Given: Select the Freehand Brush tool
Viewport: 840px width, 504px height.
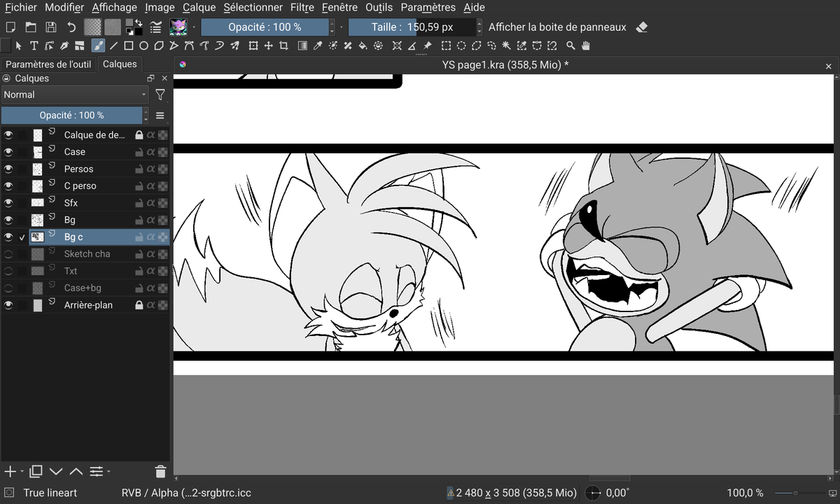Looking at the screenshot, I should (x=98, y=46).
